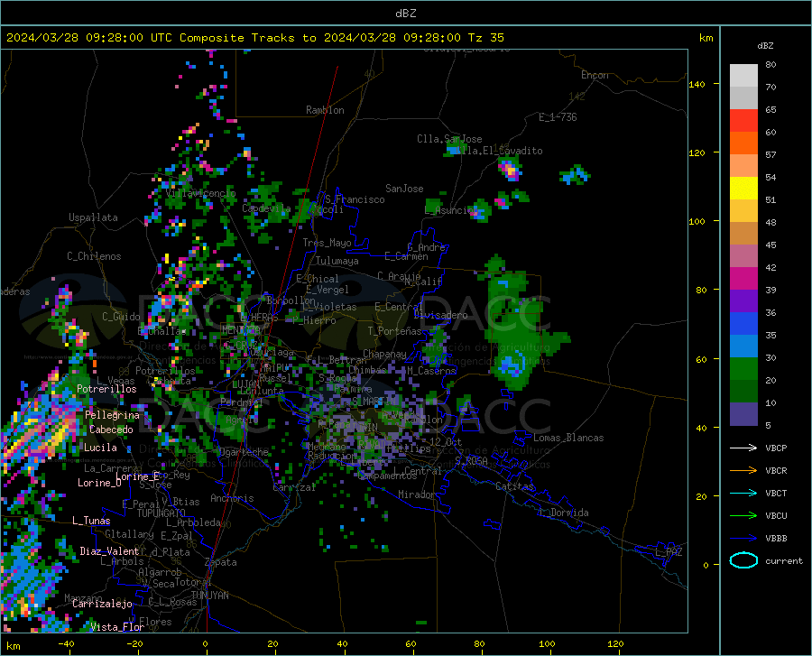Screen dimensions: 812x656
Task: Click the Zapata map label
Action: [221, 562]
